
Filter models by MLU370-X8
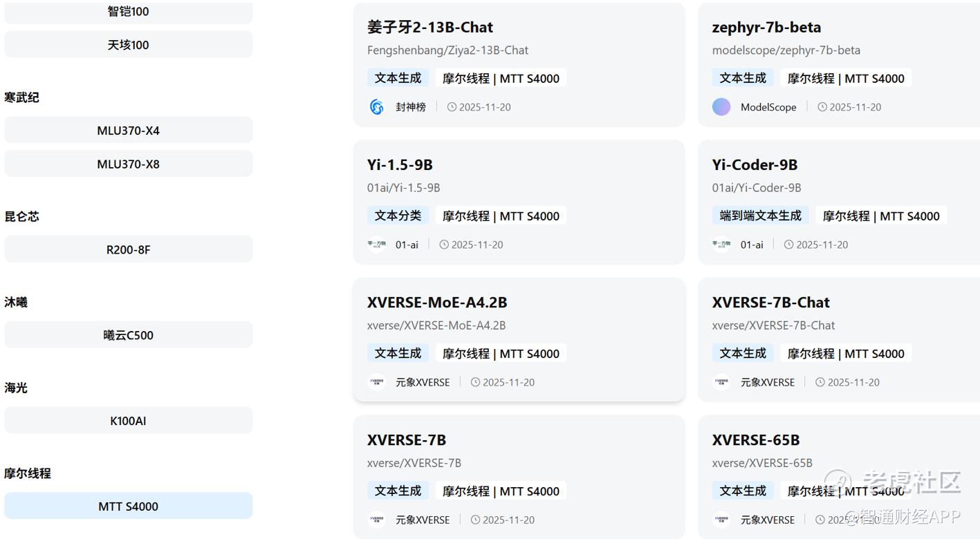click(129, 164)
